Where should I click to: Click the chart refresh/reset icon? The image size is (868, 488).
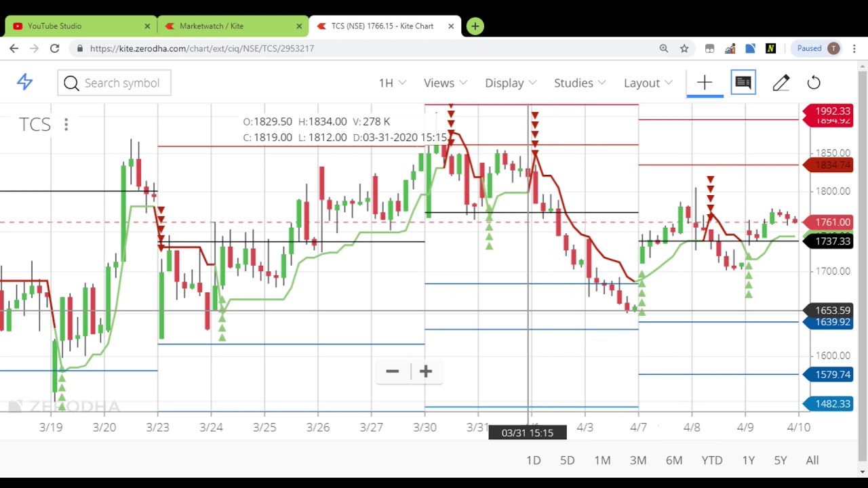click(x=814, y=83)
